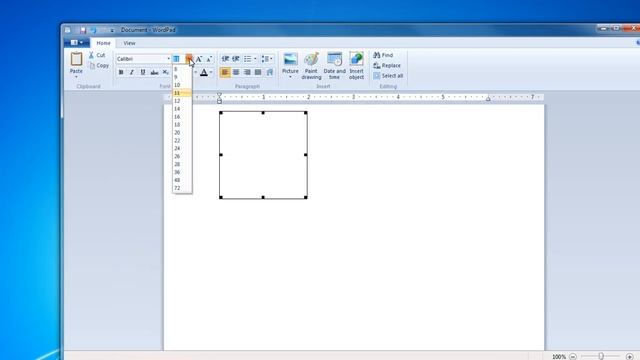The height and width of the screenshot is (360, 640).
Task: Choose font size 12 from the list
Action: (x=182, y=101)
